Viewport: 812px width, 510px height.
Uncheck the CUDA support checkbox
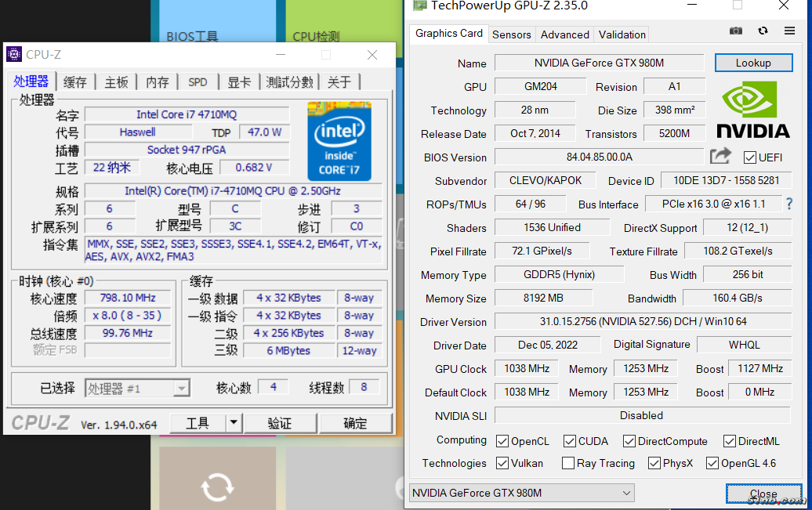[570, 441]
